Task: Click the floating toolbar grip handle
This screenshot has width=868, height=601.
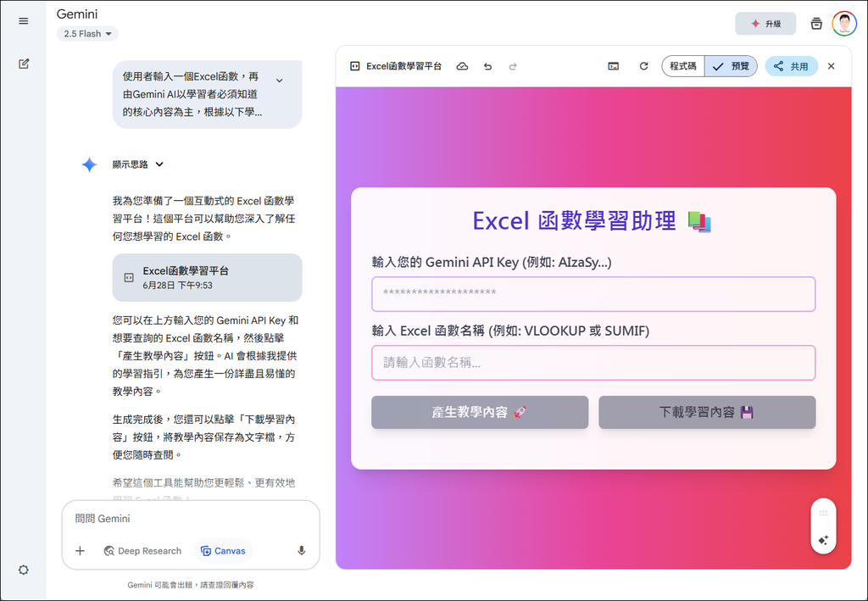Action: [x=823, y=514]
